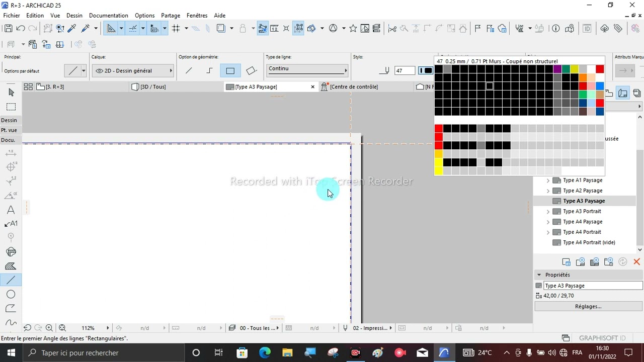Image resolution: width=644 pixels, height=362 pixels.
Task: Select the Line tool in toolbox
Action: pyautogui.click(x=11, y=280)
